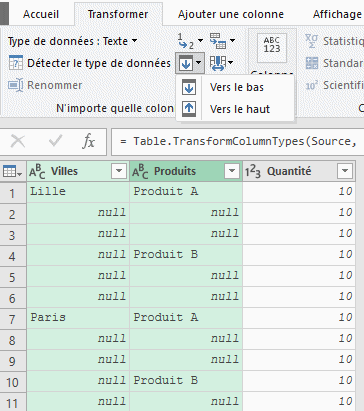The image size is (364, 411).
Task: Open the Ajouter une colonne tab
Action: (231, 14)
